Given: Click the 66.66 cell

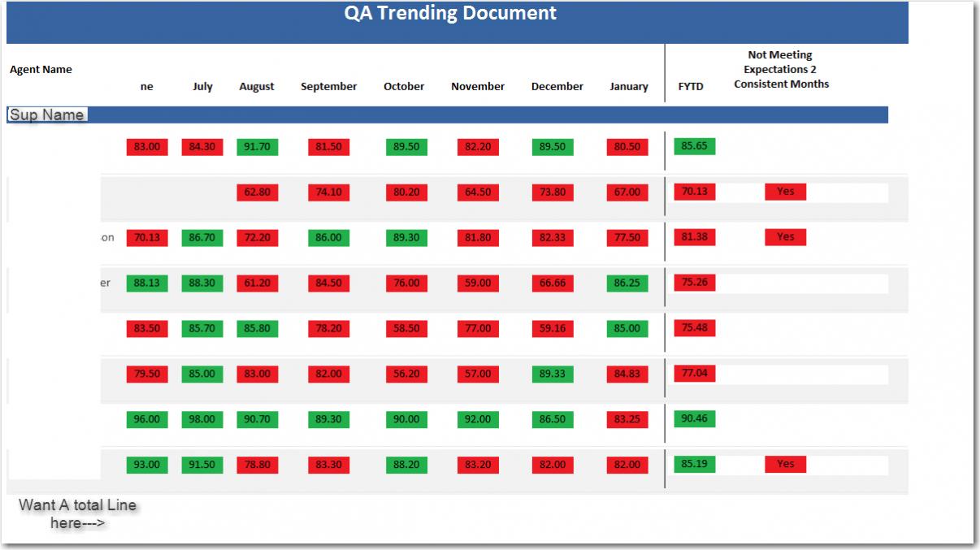Looking at the screenshot, I should [552, 284].
